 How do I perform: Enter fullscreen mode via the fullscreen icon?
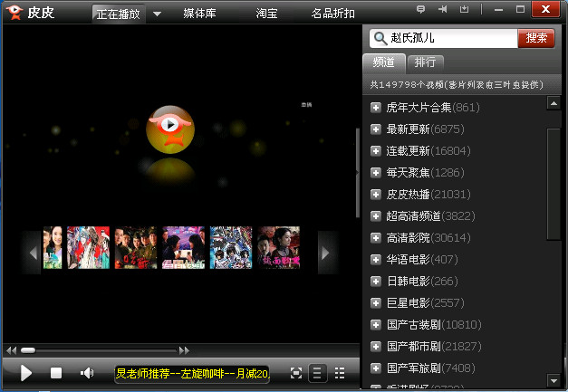tap(296, 372)
